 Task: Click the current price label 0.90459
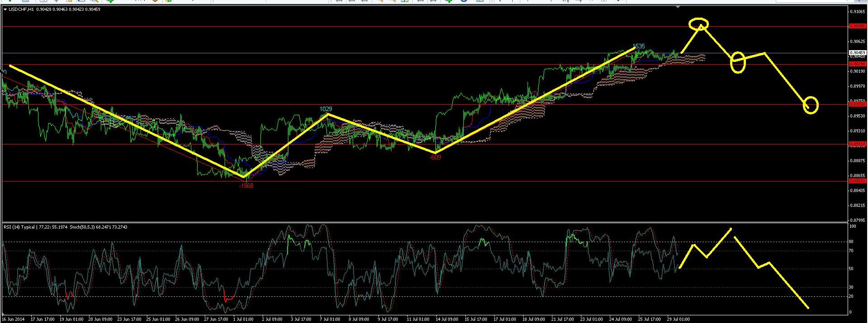pyautogui.click(x=857, y=53)
